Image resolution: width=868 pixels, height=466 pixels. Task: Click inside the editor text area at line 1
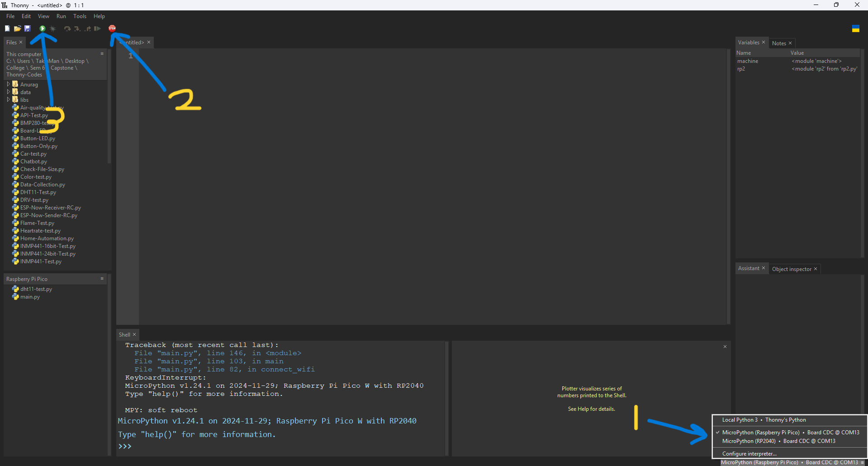point(432,56)
